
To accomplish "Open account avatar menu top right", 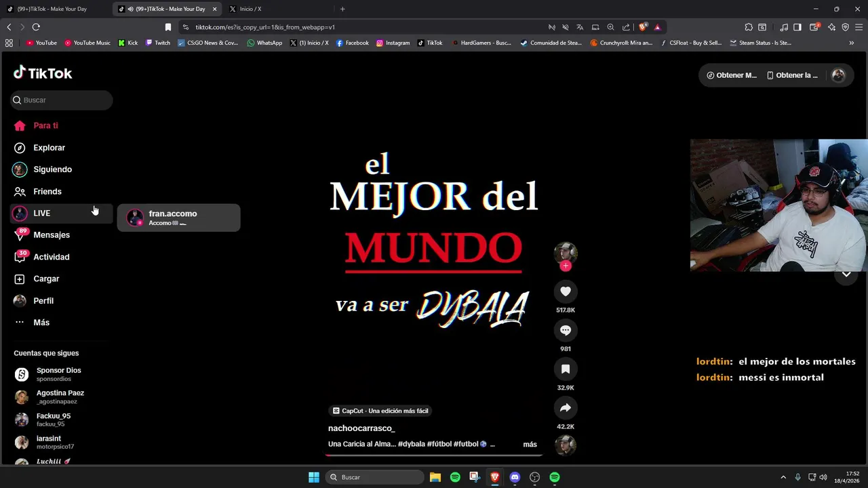I will point(838,75).
